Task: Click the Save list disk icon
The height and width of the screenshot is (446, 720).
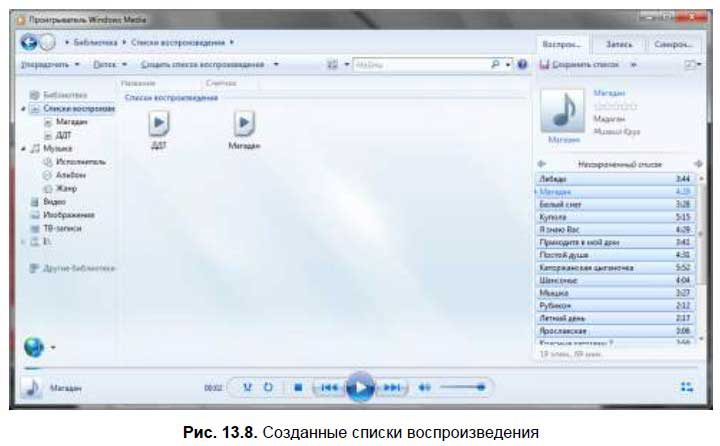Action: pyautogui.click(x=545, y=65)
